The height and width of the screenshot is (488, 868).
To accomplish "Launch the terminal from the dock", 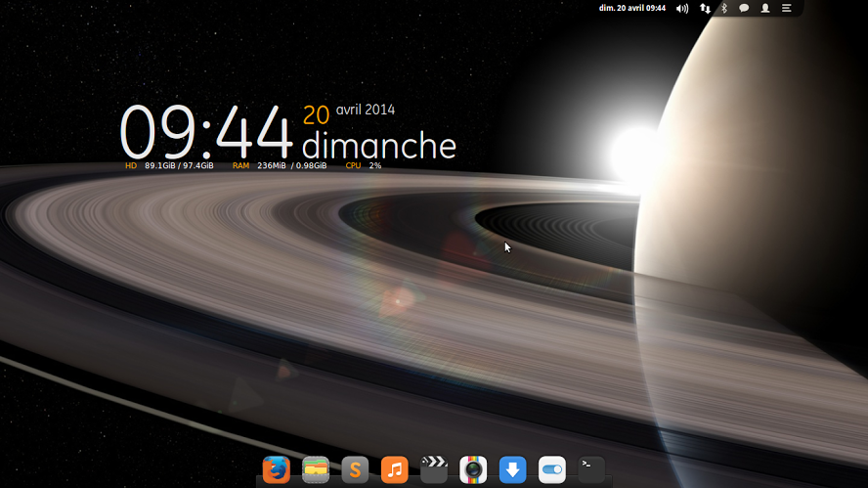I will pyautogui.click(x=591, y=469).
